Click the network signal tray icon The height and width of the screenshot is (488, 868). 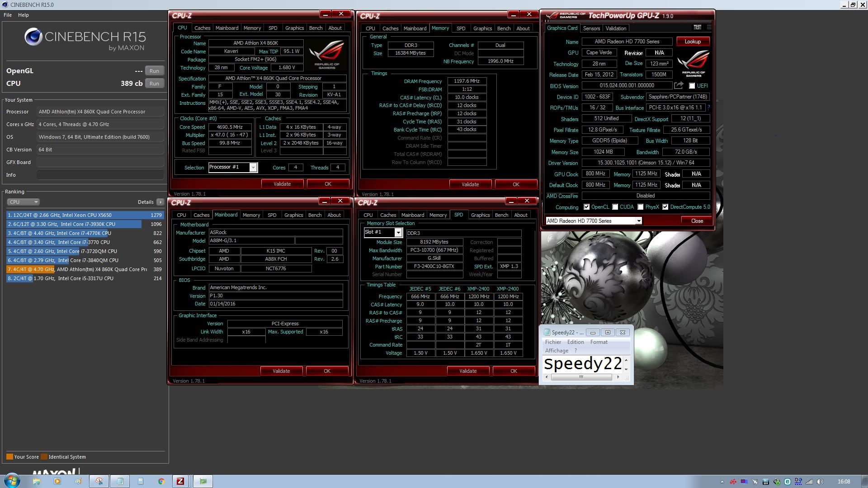click(x=809, y=482)
